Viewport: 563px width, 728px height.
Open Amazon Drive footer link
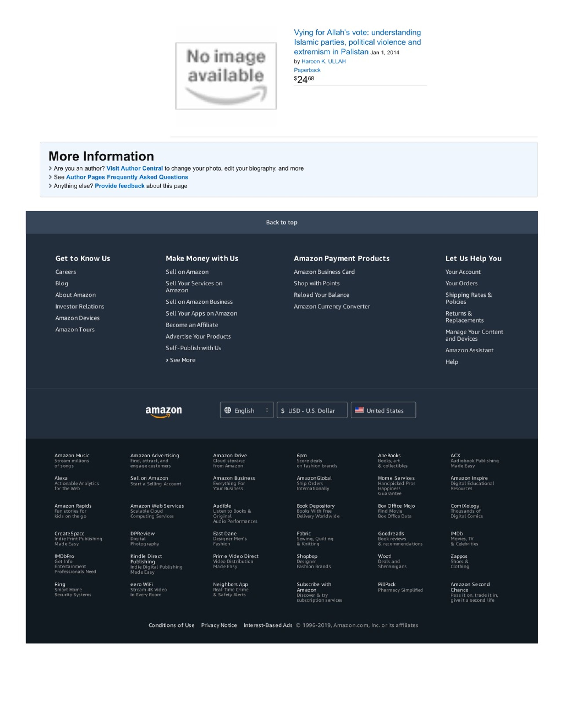point(230,460)
